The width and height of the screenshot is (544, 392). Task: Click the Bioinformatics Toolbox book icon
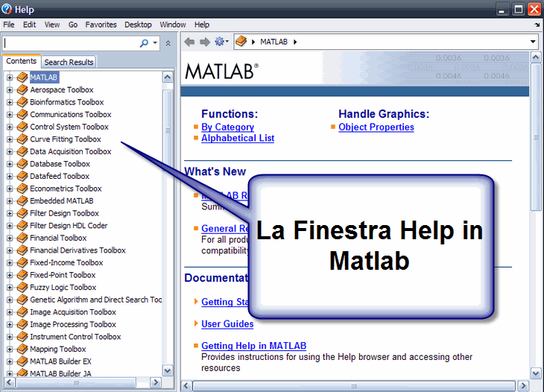click(22, 102)
